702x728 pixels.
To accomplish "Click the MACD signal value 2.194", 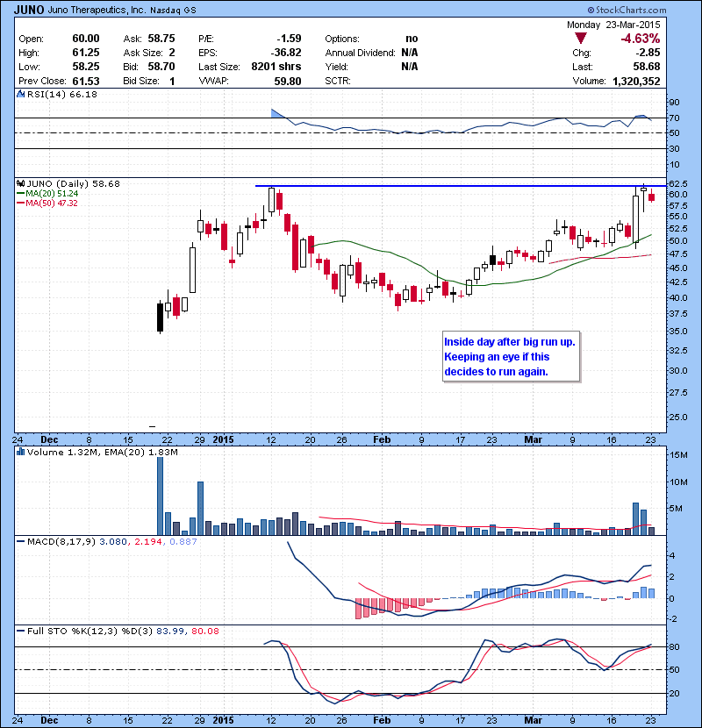I will point(148,541).
